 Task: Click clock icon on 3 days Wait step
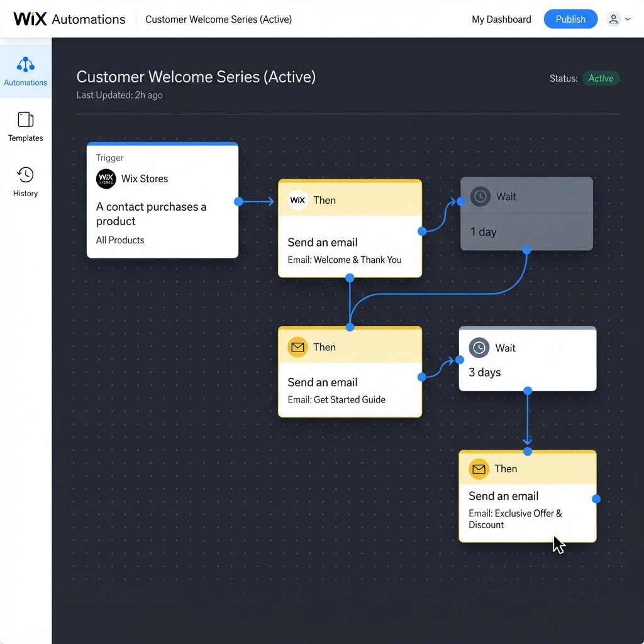pos(479,347)
